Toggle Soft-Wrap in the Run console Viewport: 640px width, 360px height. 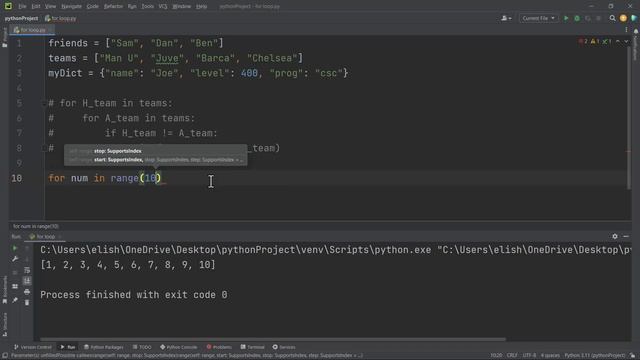[27, 270]
